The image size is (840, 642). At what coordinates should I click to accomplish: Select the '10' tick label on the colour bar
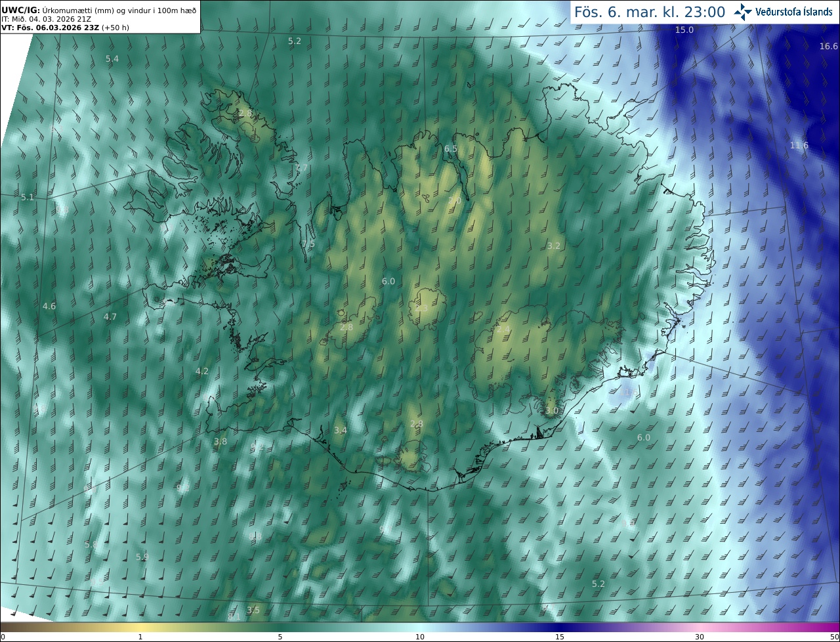[420, 637]
